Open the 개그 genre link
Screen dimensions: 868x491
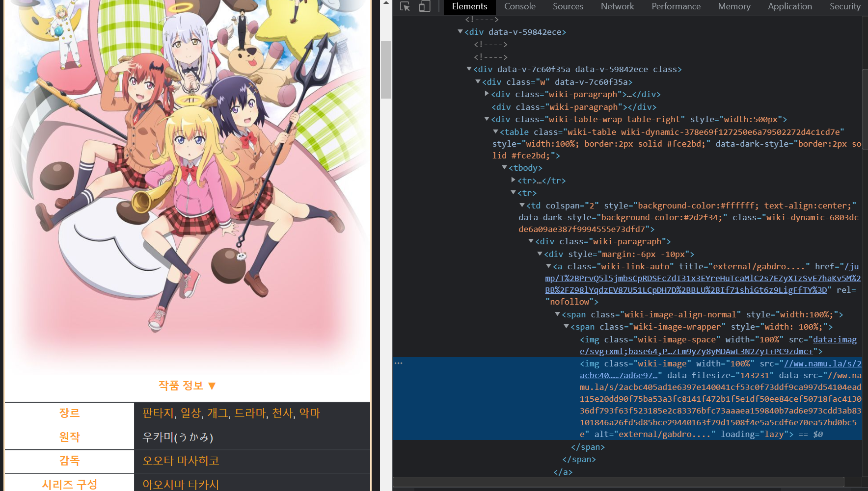[x=217, y=413]
